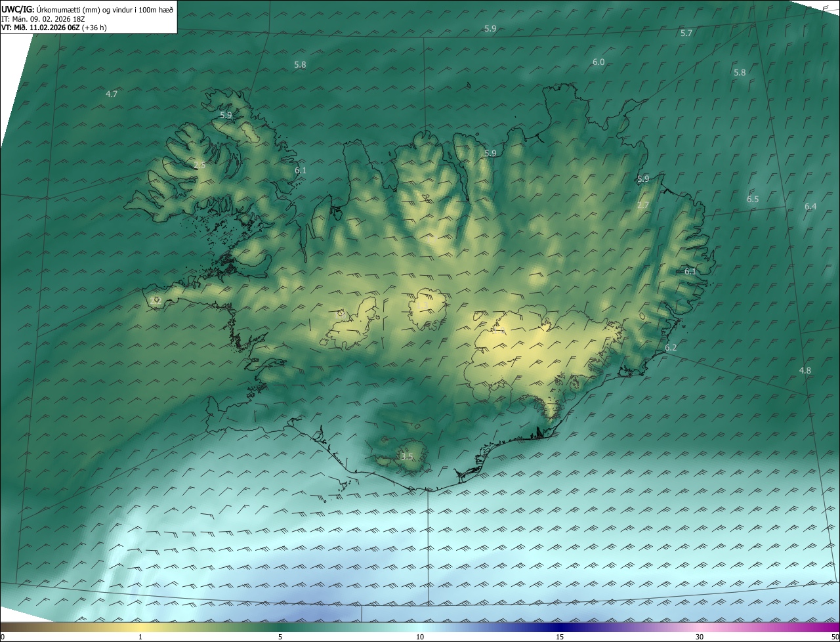
Task: Click the 5.7 value label on the map
Action: (x=686, y=33)
